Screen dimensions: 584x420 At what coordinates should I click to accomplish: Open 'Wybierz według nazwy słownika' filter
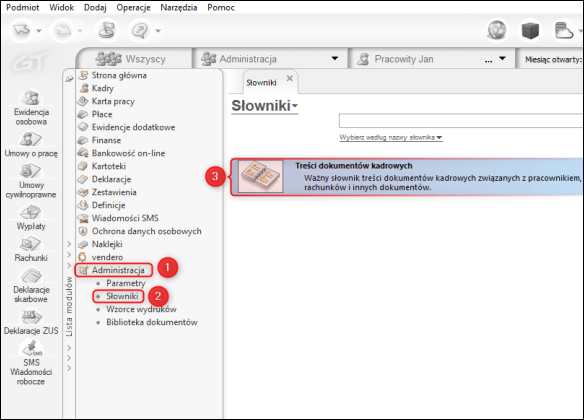click(391, 137)
